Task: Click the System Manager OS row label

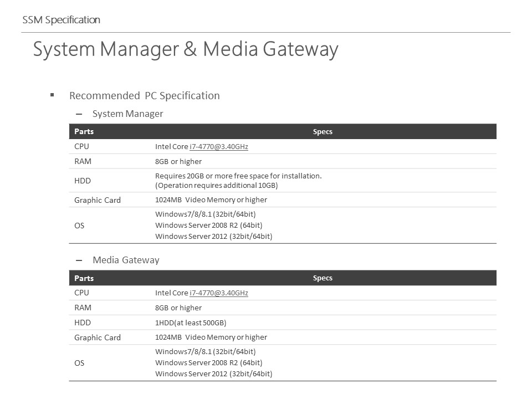Action: (x=79, y=226)
